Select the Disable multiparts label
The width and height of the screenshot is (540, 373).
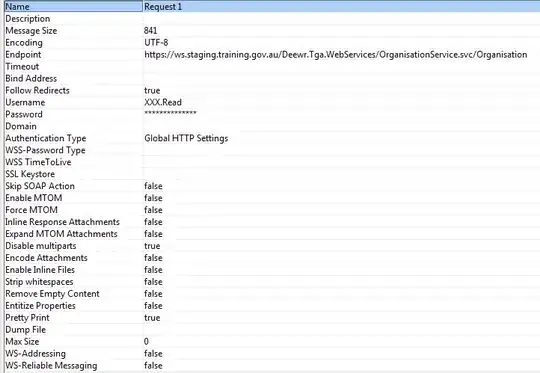tap(41, 246)
